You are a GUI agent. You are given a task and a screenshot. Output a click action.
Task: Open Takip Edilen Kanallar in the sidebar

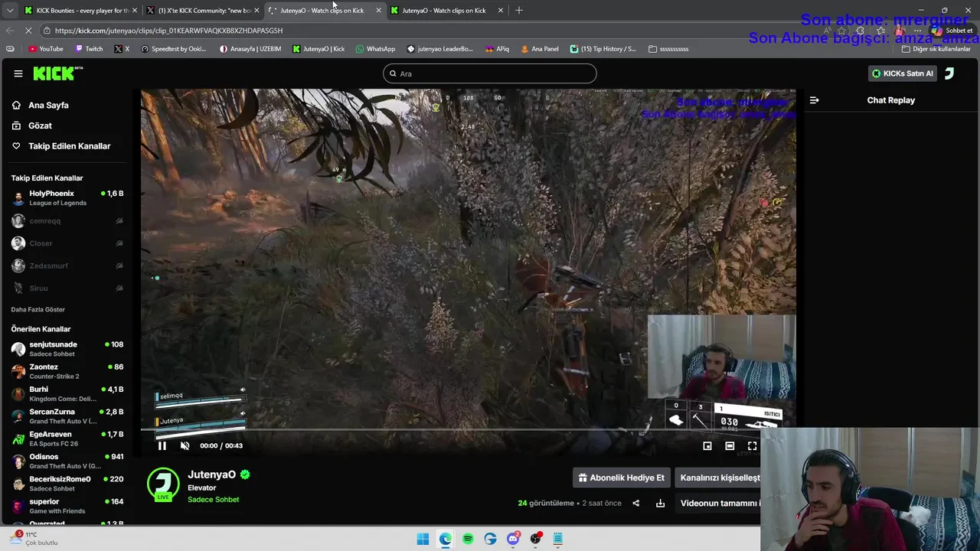pos(69,146)
